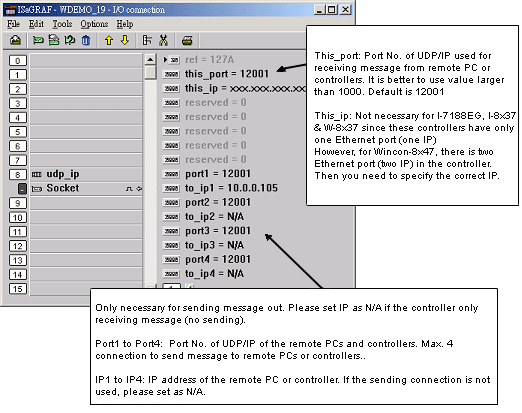
Task: Open the Tools menu
Action: pyautogui.click(x=62, y=24)
